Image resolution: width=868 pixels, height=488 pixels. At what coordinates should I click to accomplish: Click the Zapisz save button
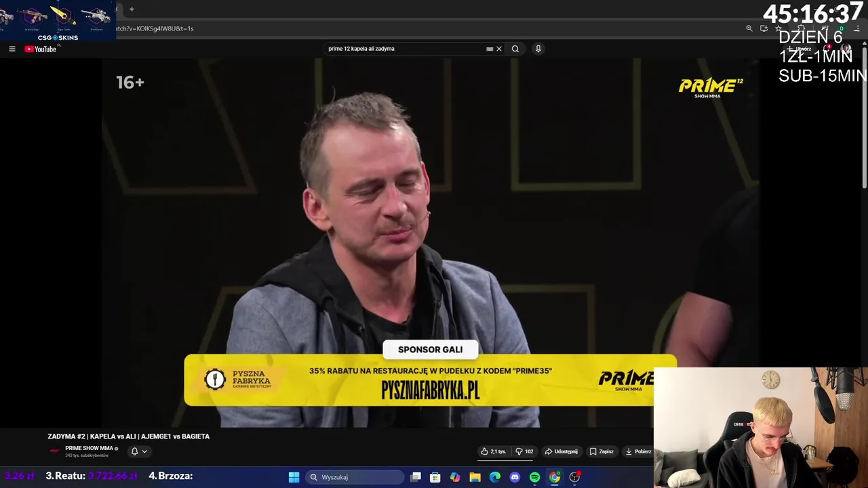pyautogui.click(x=601, y=451)
